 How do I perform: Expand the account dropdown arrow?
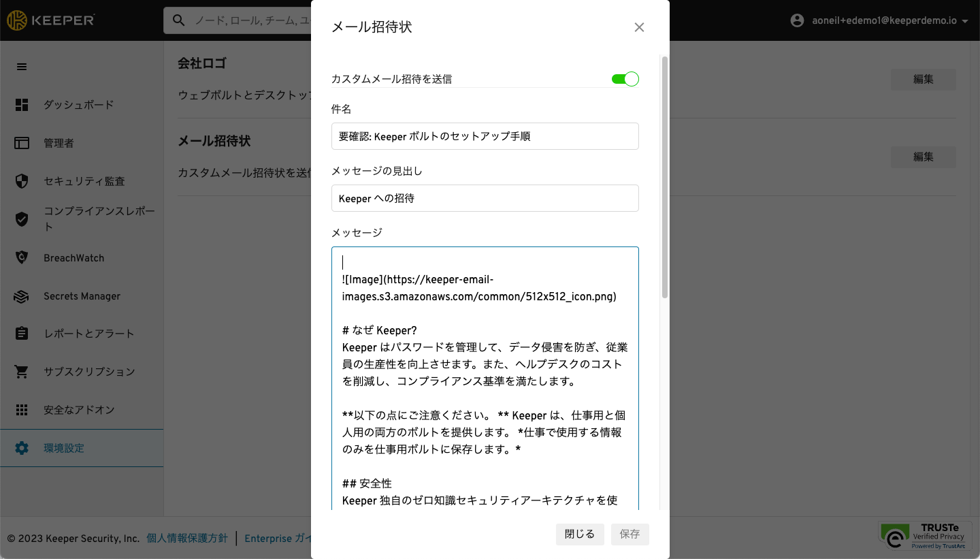click(964, 21)
